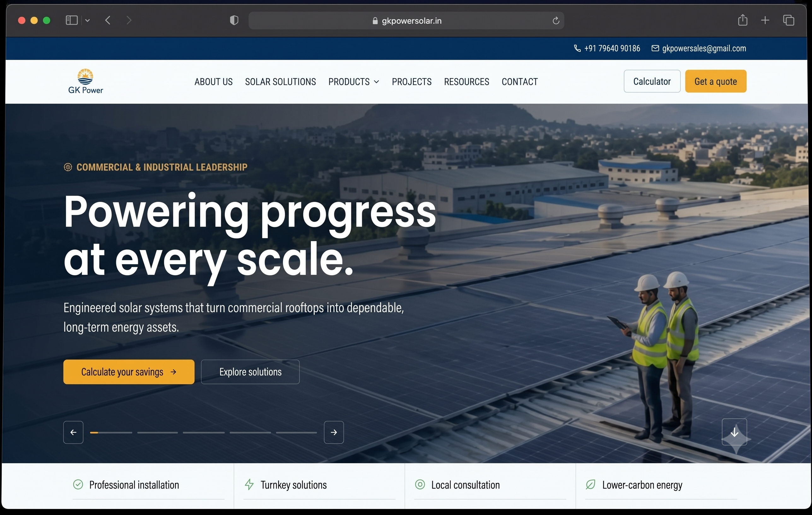The height and width of the screenshot is (515, 812).
Task: Show previous hero slide with left arrow
Action: click(73, 432)
